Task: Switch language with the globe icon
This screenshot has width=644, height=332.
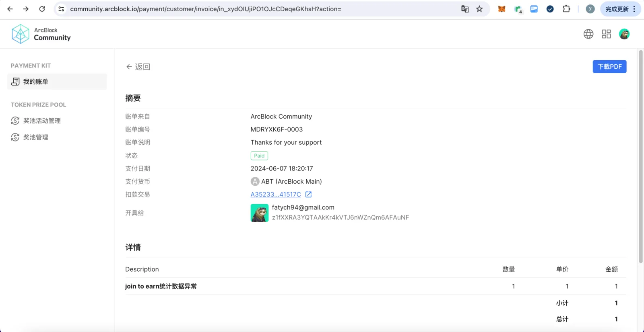Action: pyautogui.click(x=588, y=34)
